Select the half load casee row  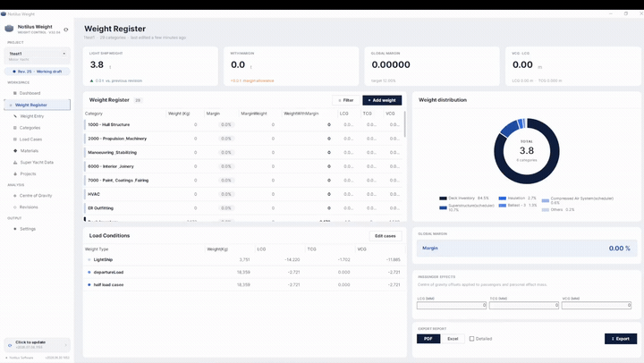244,284
